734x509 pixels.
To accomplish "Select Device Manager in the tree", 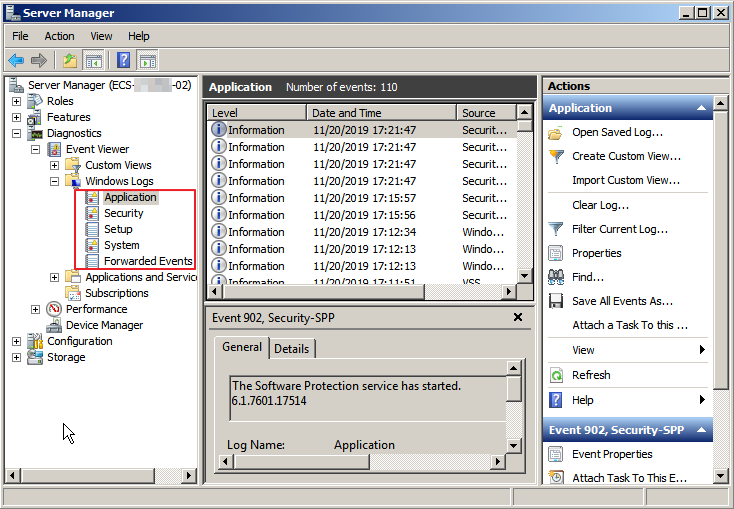I will tap(104, 325).
